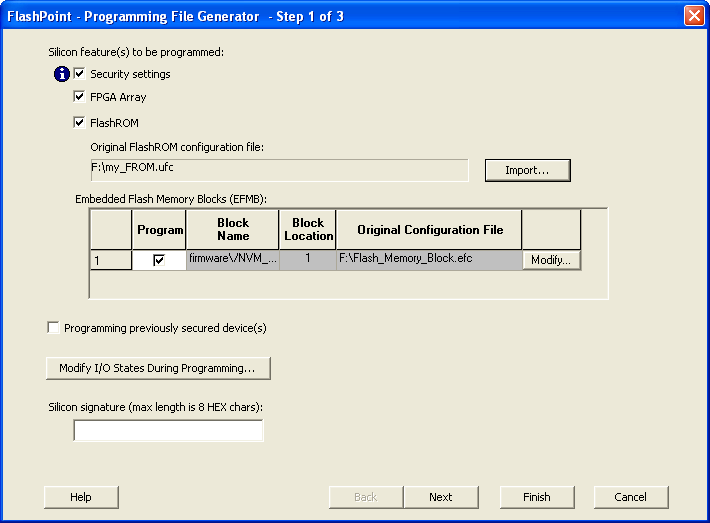Click F:\Flash_Memory_Block.efc configuration file cell

pyautogui.click(x=429, y=260)
